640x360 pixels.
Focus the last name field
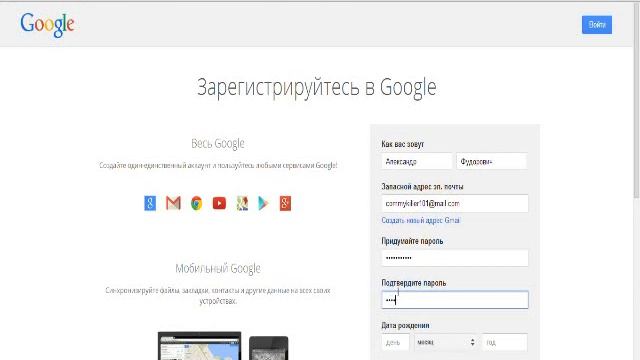491,162
